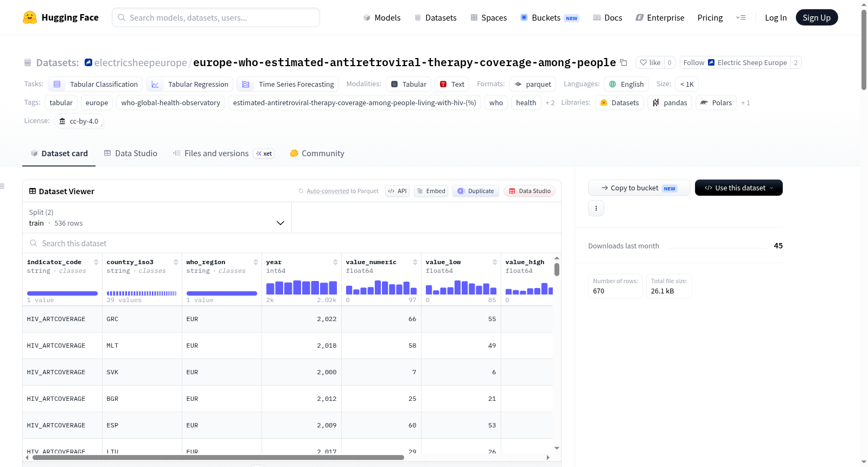Click the pandas library tag

pos(669,103)
